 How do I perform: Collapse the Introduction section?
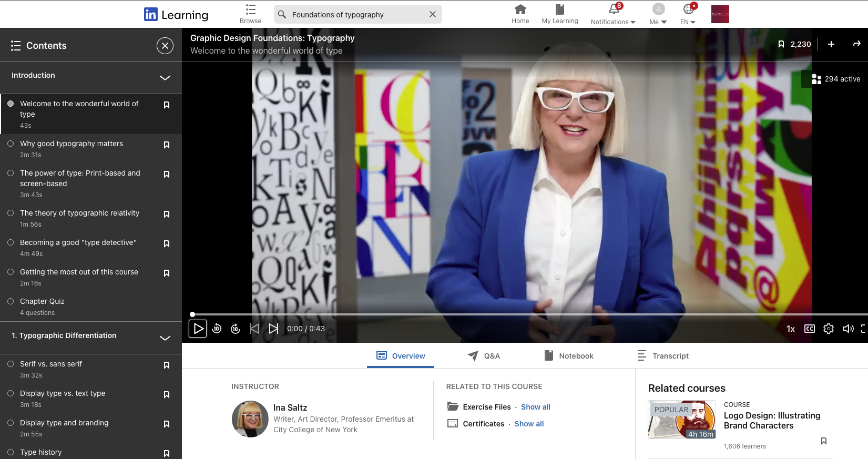pos(165,78)
